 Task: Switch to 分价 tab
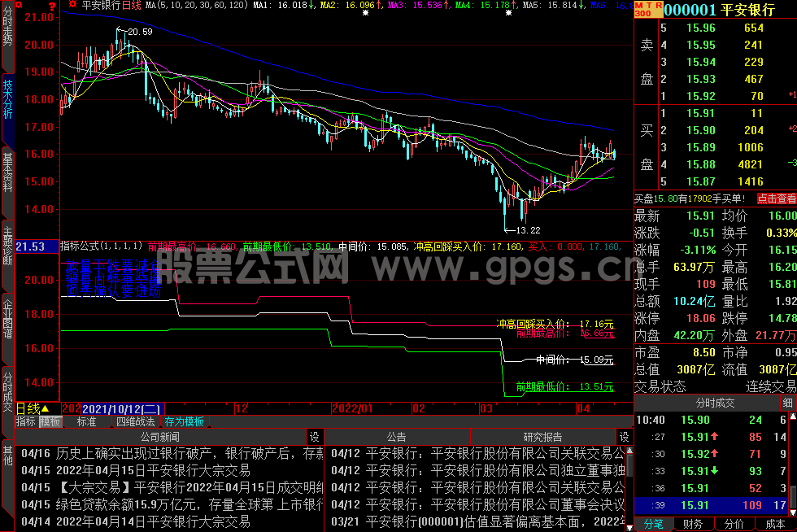(x=734, y=525)
